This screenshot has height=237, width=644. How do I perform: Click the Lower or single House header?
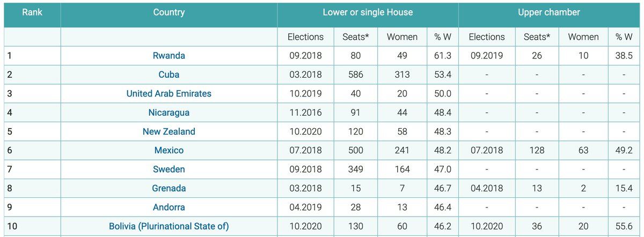point(368,12)
